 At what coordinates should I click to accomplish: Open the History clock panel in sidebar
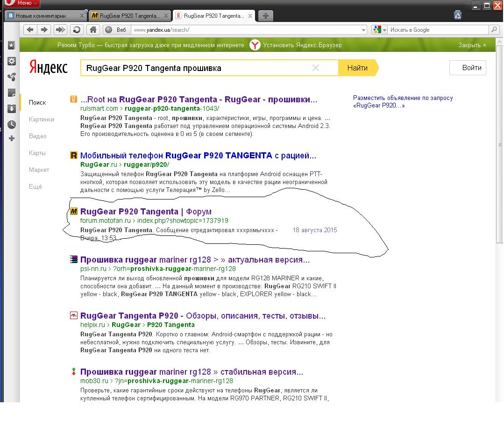pyautogui.click(x=12, y=124)
